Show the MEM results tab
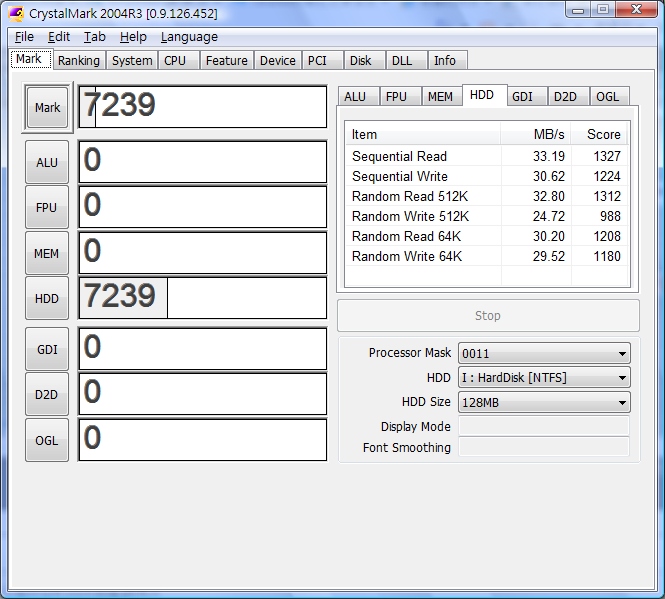This screenshot has height=599, width=665. click(x=441, y=96)
